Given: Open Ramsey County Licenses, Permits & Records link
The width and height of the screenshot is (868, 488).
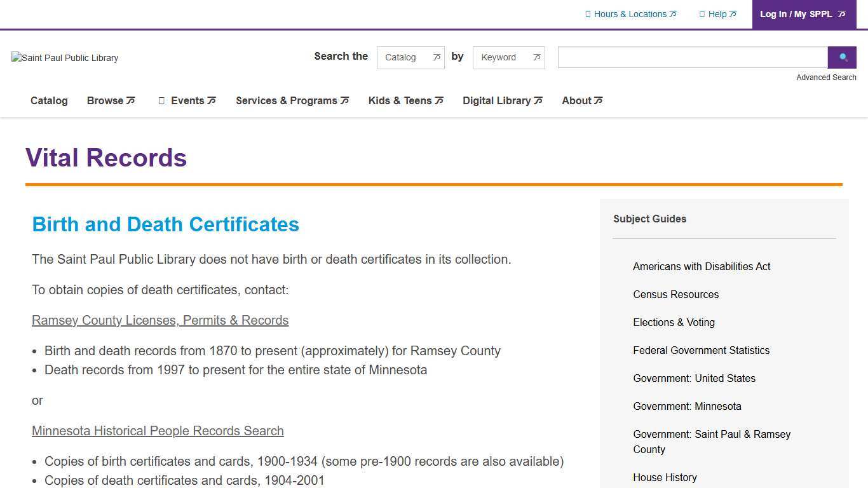Looking at the screenshot, I should point(160,320).
